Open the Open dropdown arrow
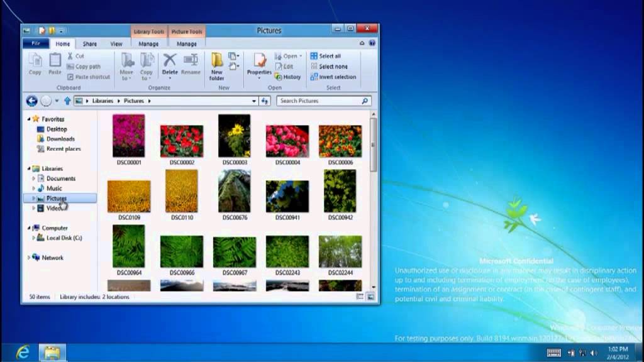The height and width of the screenshot is (362, 644). tap(301, 56)
